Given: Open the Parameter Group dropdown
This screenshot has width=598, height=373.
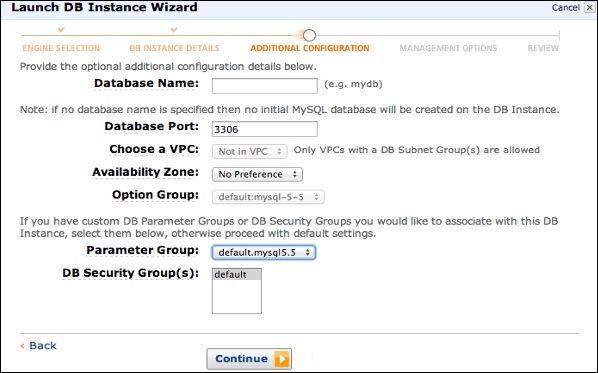Looking at the screenshot, I should click(264, 252).
